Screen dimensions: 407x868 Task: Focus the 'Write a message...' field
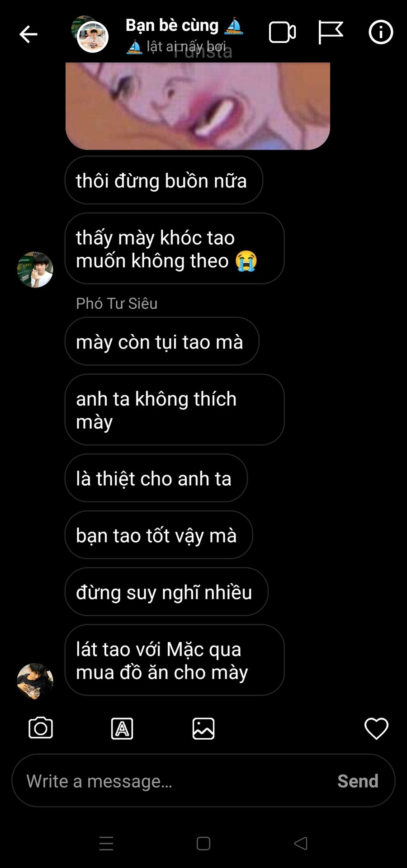click(x=203, y=781)
